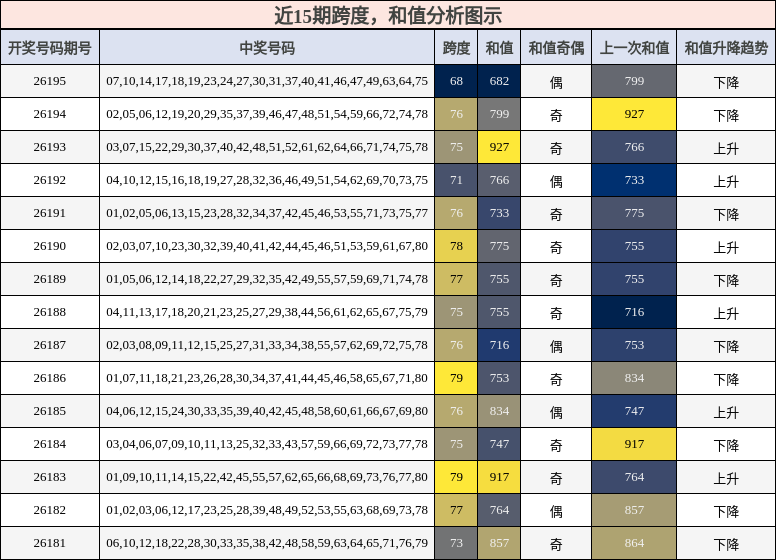
Task: Click issue number 26189
Action: (x=49, y=279)
